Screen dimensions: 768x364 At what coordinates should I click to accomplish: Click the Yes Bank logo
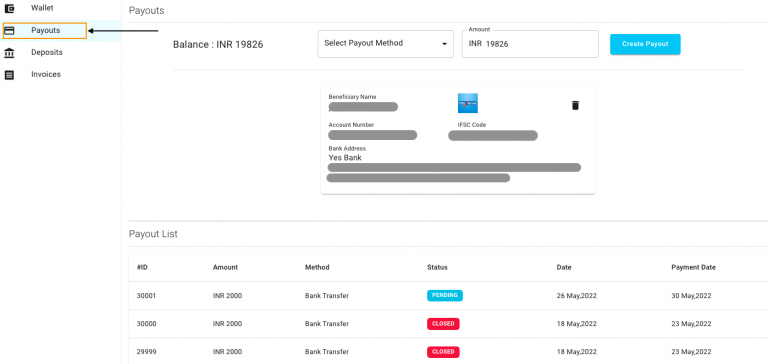[x=468, y=103]
